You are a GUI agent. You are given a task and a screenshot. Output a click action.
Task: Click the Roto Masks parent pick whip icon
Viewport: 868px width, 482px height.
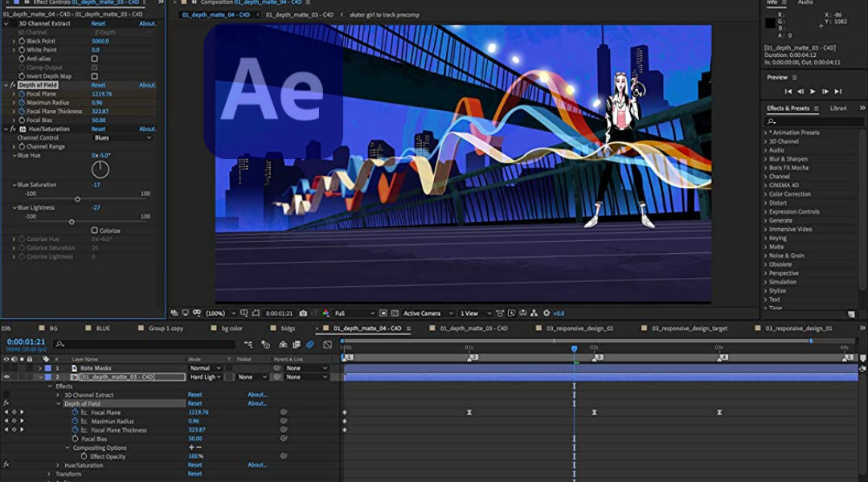pos(276,368)
